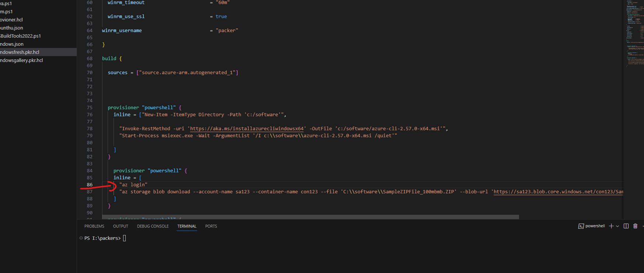Click the powershell terminal profile label

pyautogui.click(x=595, y=226)
